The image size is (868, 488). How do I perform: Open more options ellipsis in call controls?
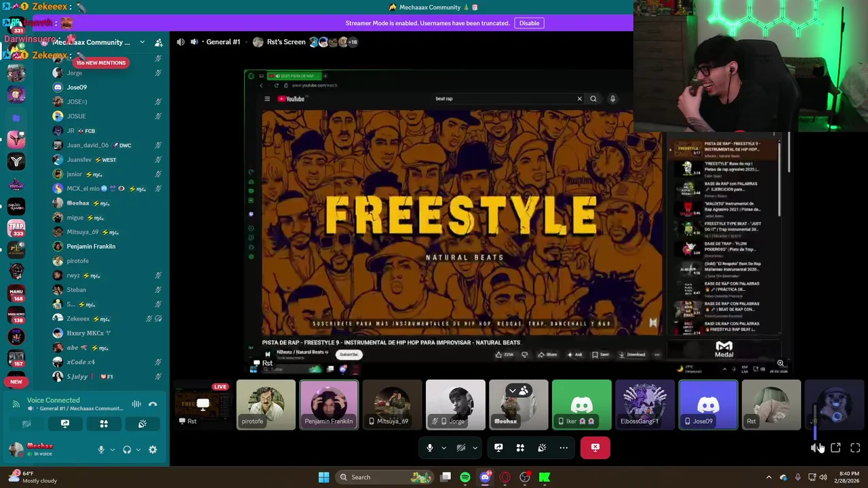pos(564,447)
